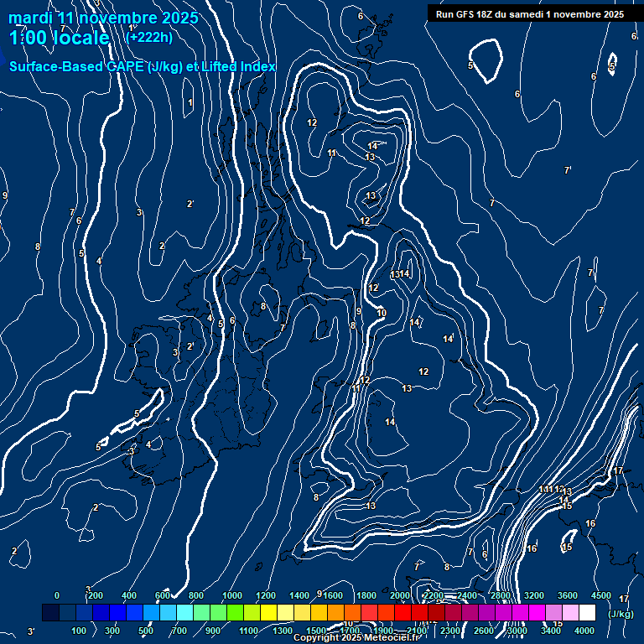The image size is (644, 644).
Task: Click the 'Copyright 2025 Meteociel.fr' text
Action: pos(356,638)
